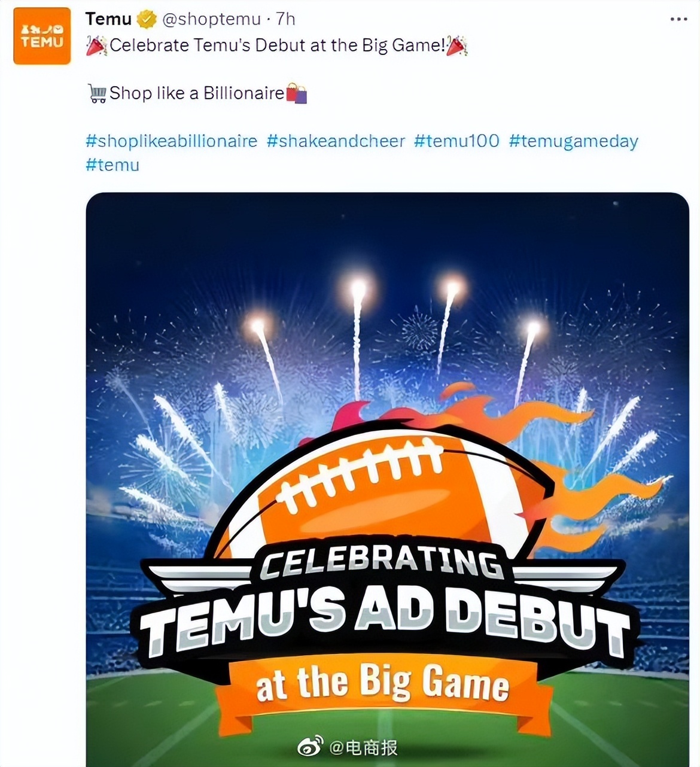Screen dimensions: 700x767
Task: Click the standalone #temu hashtag
Action: (112, 165)
